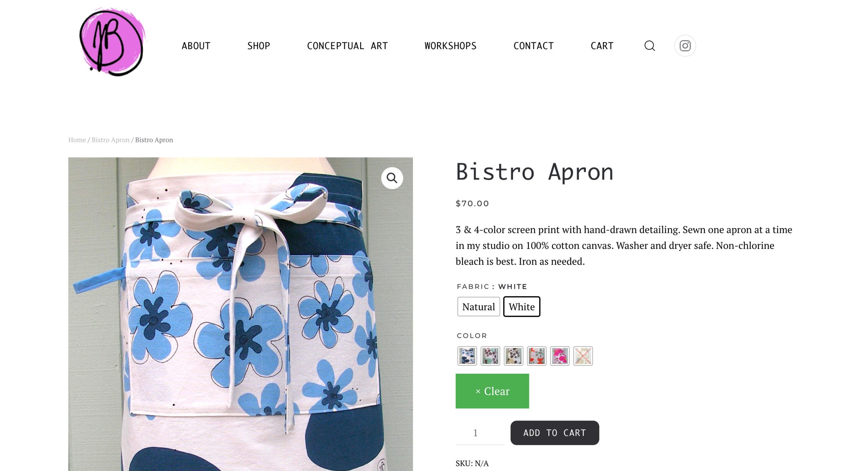The image size is (868, 471).
Task: Choose the mint and brown color swatch
Action: coord(490,356)
